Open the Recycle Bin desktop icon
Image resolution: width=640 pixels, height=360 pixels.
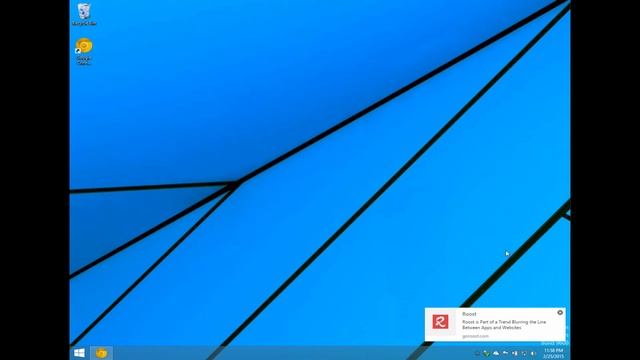click(x=84, y=14)
